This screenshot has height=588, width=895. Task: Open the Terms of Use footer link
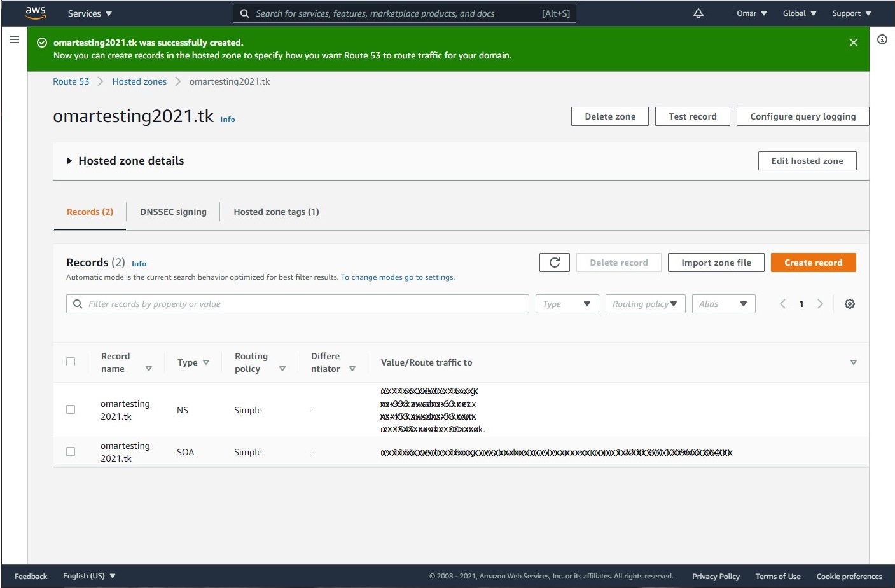tap(778, 577)
